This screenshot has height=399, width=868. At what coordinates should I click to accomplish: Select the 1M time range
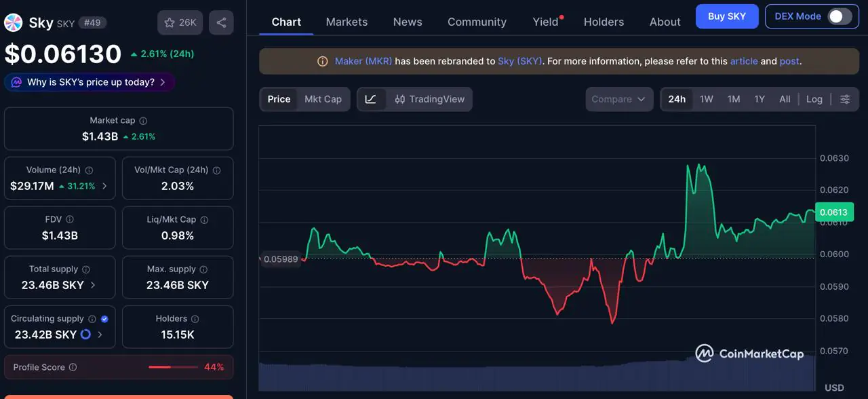pyautogui.click(x=734, y=99)
